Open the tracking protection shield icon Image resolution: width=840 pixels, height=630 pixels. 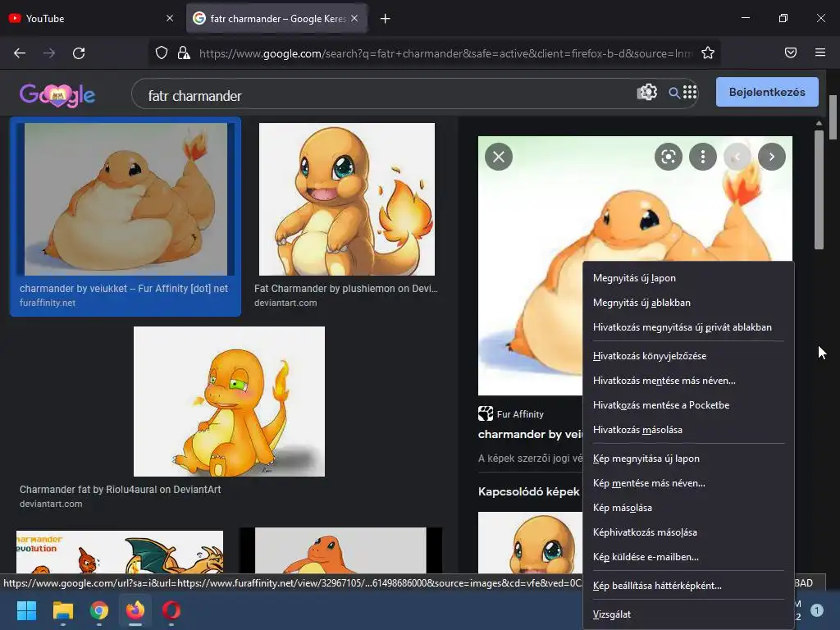162,53
